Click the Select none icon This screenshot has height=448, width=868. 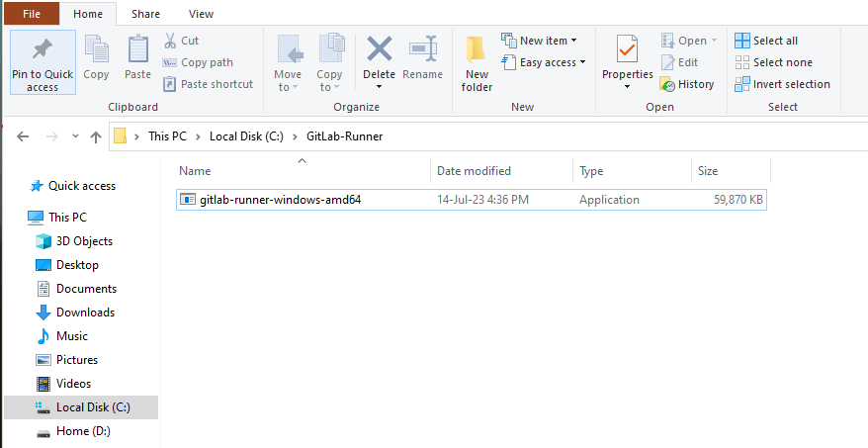pos(741,62)
